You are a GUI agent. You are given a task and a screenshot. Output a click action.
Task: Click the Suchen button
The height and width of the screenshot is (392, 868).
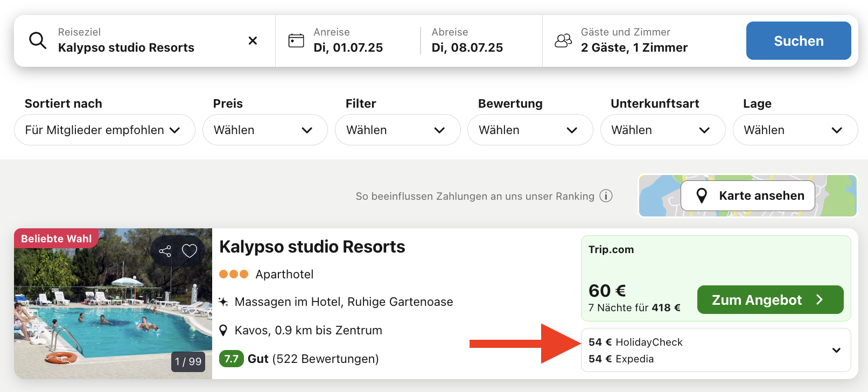[x=799, y=41]
